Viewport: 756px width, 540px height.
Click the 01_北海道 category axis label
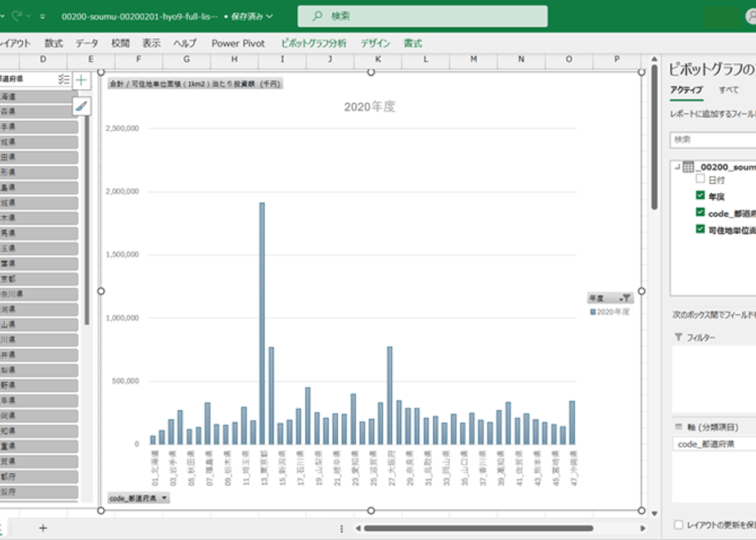tap(155, 468)
